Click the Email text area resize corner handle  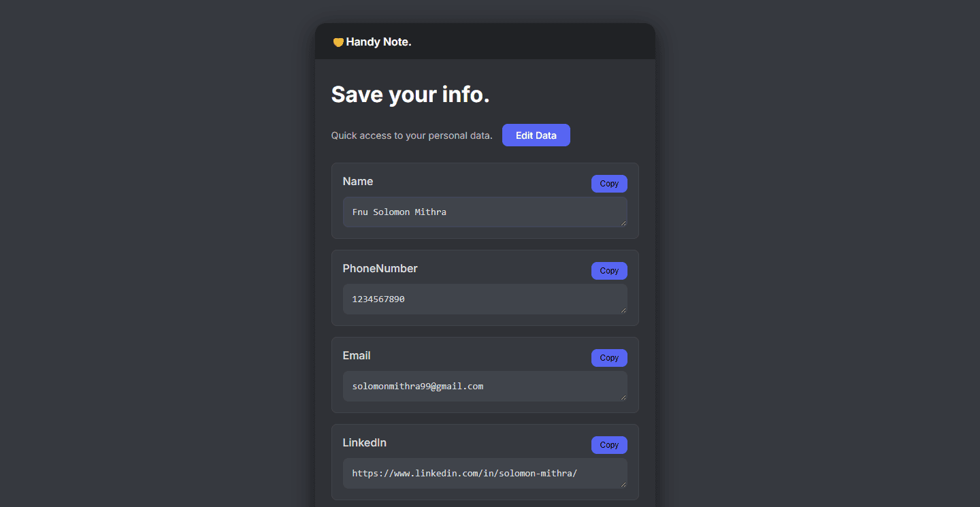(623, 397)
